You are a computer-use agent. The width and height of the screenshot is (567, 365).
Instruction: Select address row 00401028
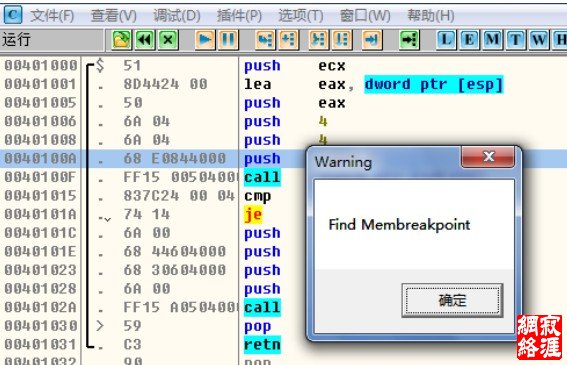(x=40, y=289)
